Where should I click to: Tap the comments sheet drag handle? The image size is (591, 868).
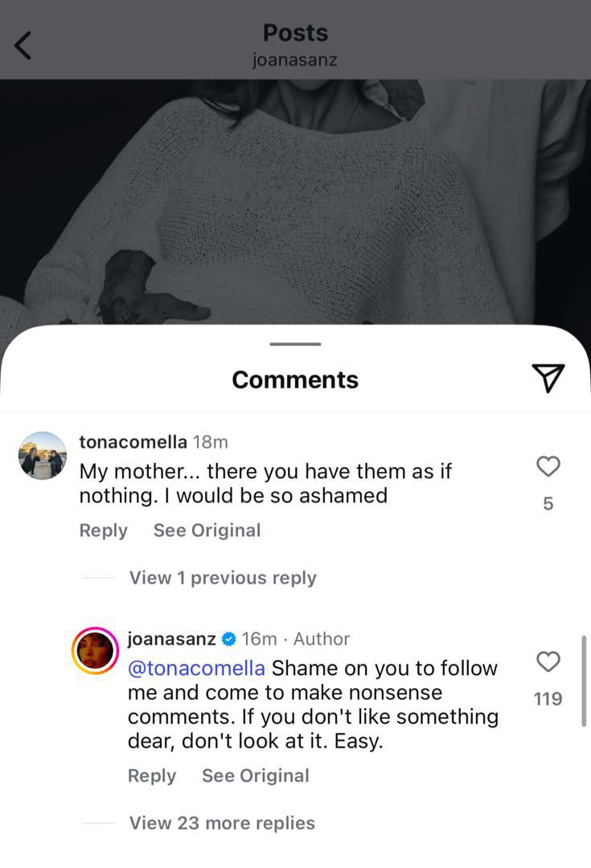295,344
